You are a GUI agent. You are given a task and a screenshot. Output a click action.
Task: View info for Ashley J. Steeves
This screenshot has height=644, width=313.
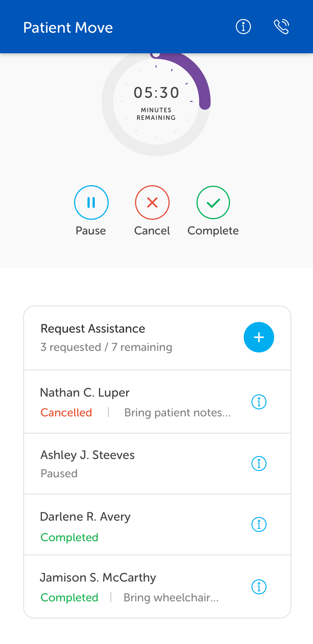click(259, 464)
